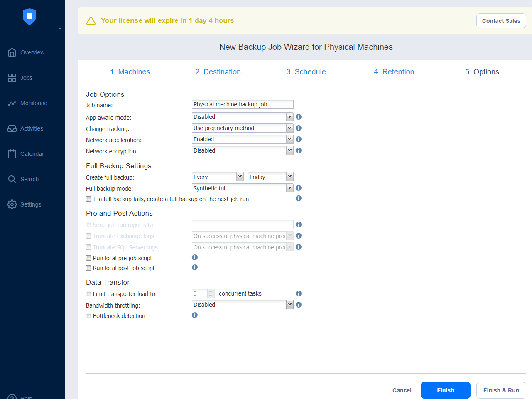Click the info icon next to App-aware mode
Screen dimensions: 532x399
[x=299, y=117]
